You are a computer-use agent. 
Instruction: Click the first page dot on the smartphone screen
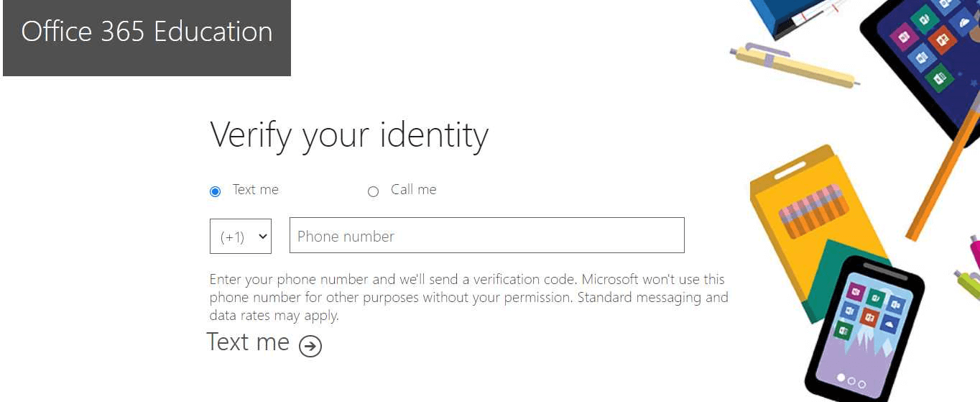tap(841, 378)
